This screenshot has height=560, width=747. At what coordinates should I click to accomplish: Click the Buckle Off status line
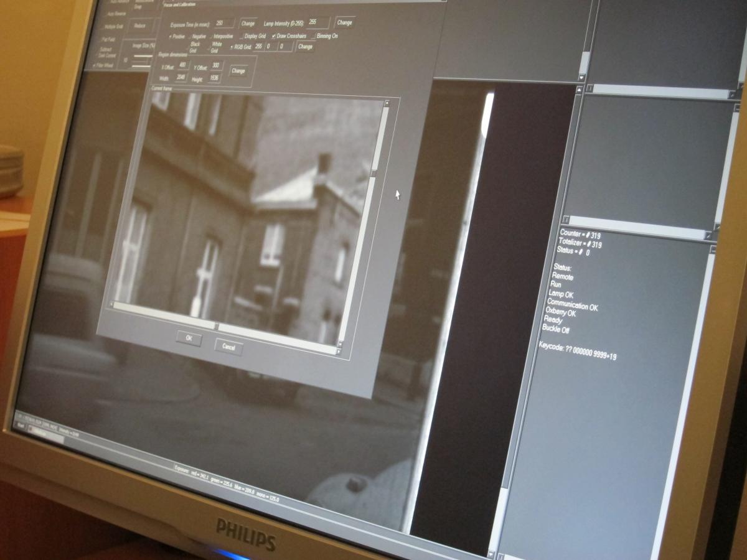coord(555,328)
